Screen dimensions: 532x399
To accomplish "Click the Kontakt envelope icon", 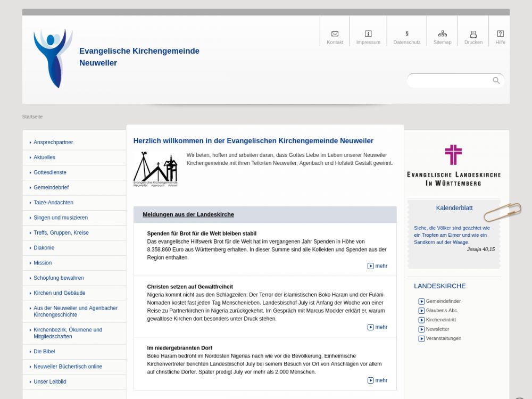I will [x=335, y=34].
